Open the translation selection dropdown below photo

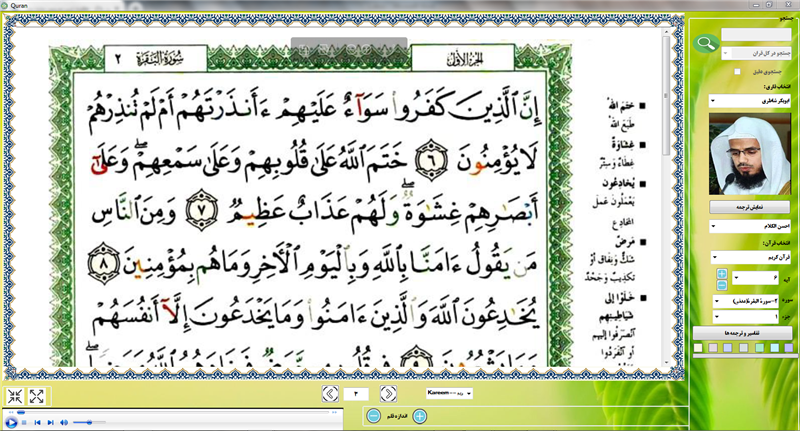click(750, 226)
